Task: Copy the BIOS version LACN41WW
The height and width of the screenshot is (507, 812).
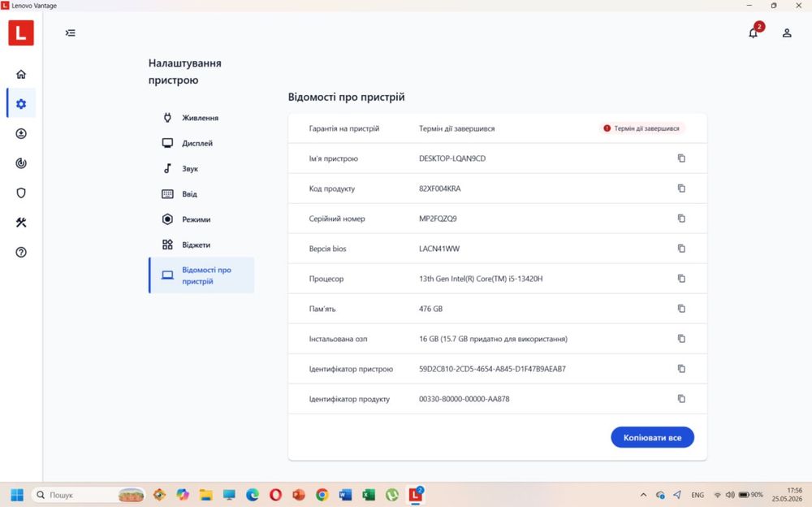Action: 681,249
